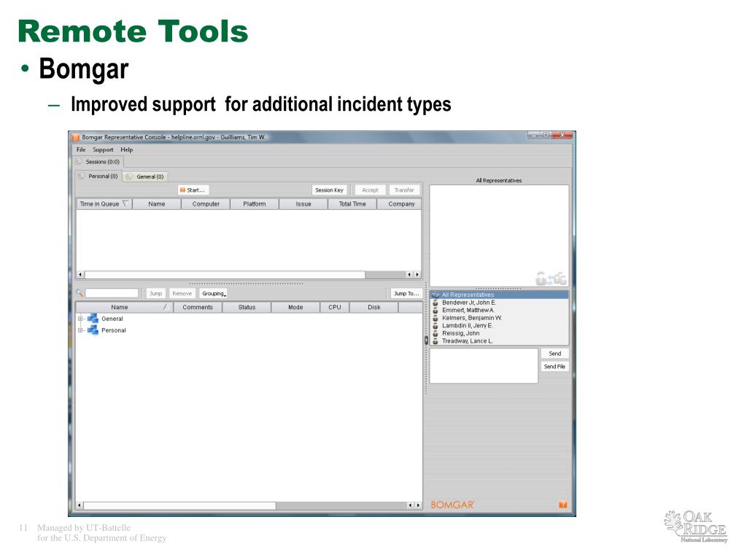
Task: Sort jump list by Name column
Action: pos(123,307)
